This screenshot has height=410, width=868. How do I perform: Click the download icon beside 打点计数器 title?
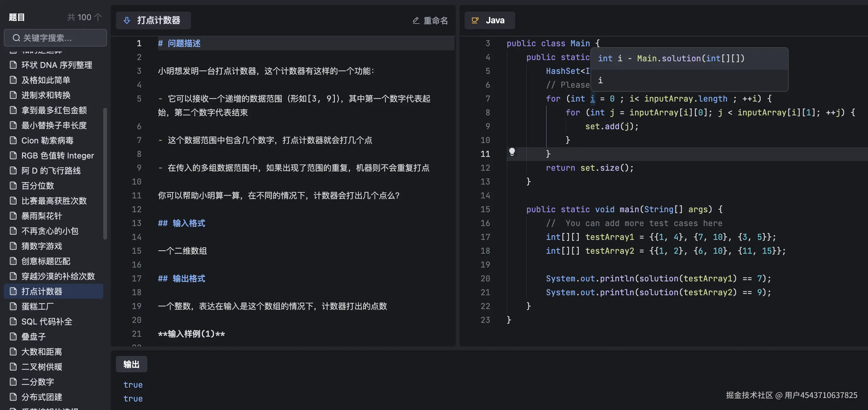(x=127, y=20)
